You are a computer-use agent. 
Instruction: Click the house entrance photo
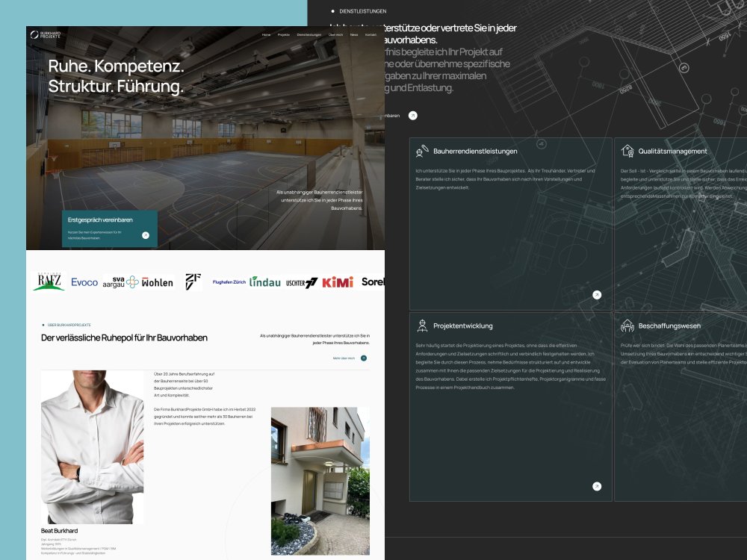tap(320, 481)
